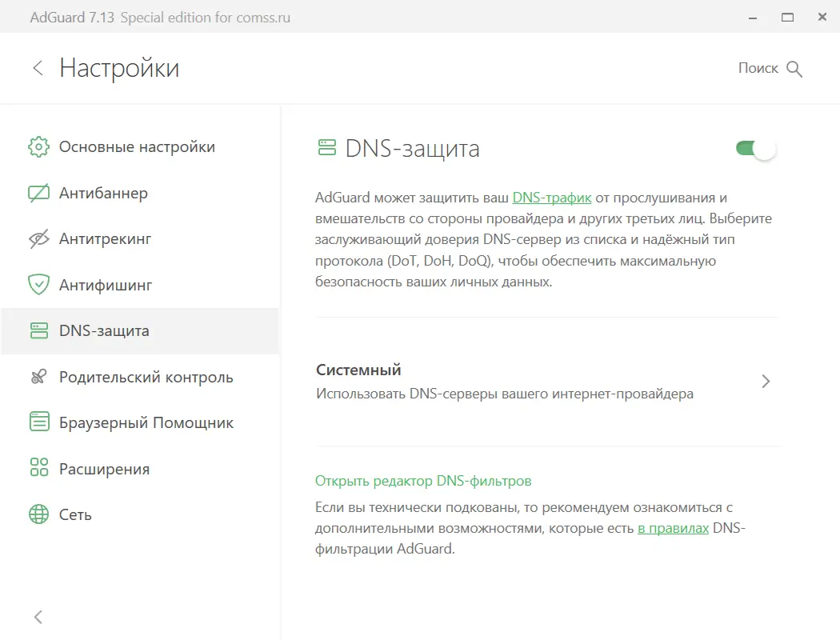Maximize the AdGuard window

[x=787, y=17]
